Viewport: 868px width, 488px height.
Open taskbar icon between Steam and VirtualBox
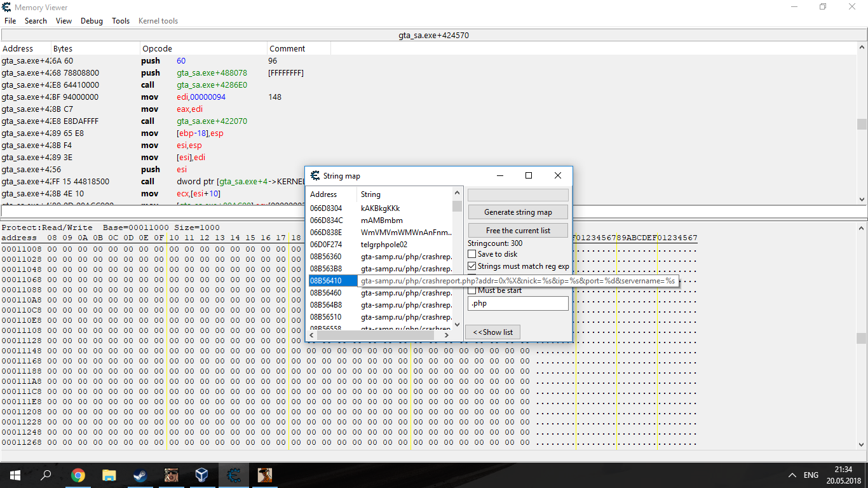point(172,475)
